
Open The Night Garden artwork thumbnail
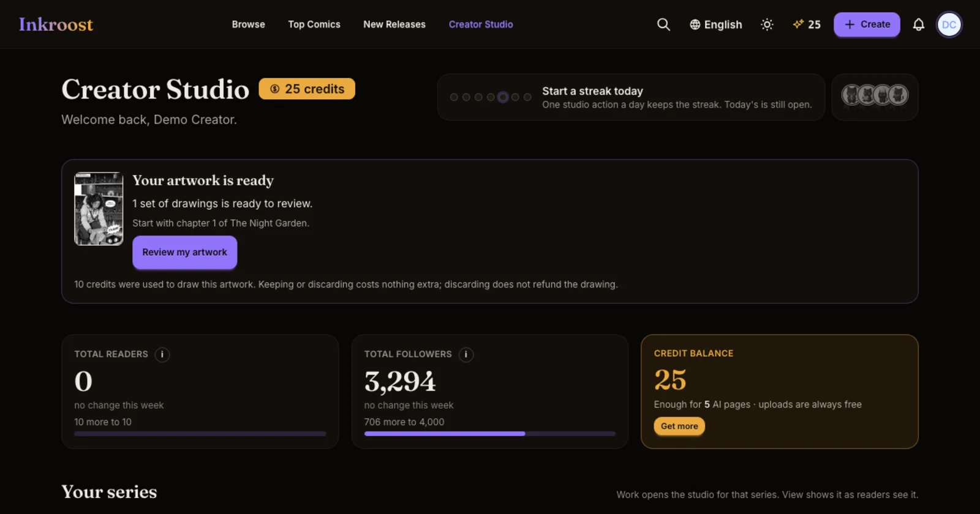click(99, 209)
